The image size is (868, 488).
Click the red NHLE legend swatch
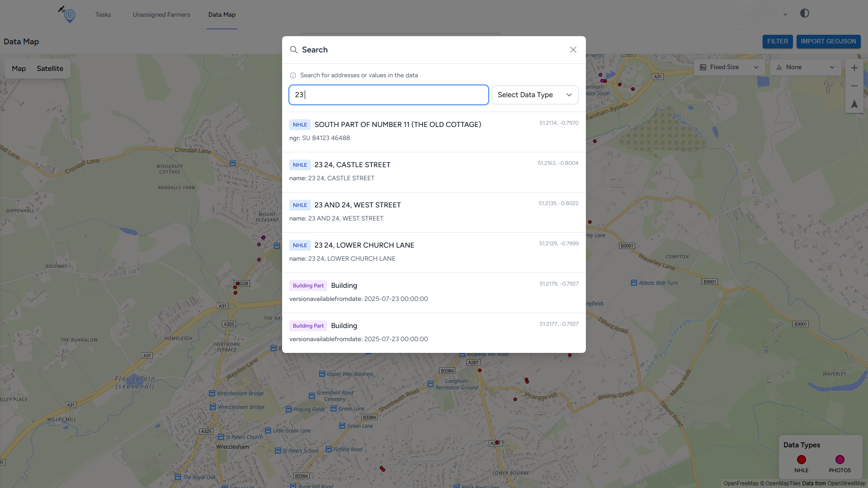[x=801, y=460]
